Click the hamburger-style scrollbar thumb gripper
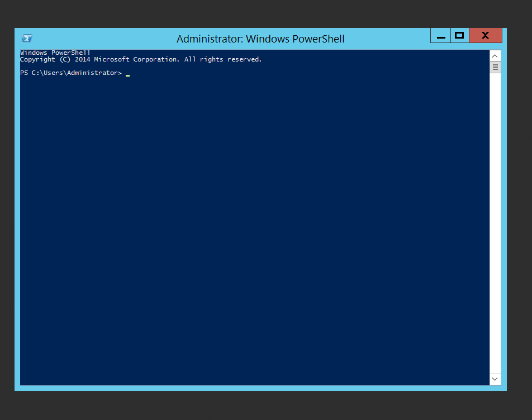This screenshot has height=420, width=532. click(x=495, y=67)
